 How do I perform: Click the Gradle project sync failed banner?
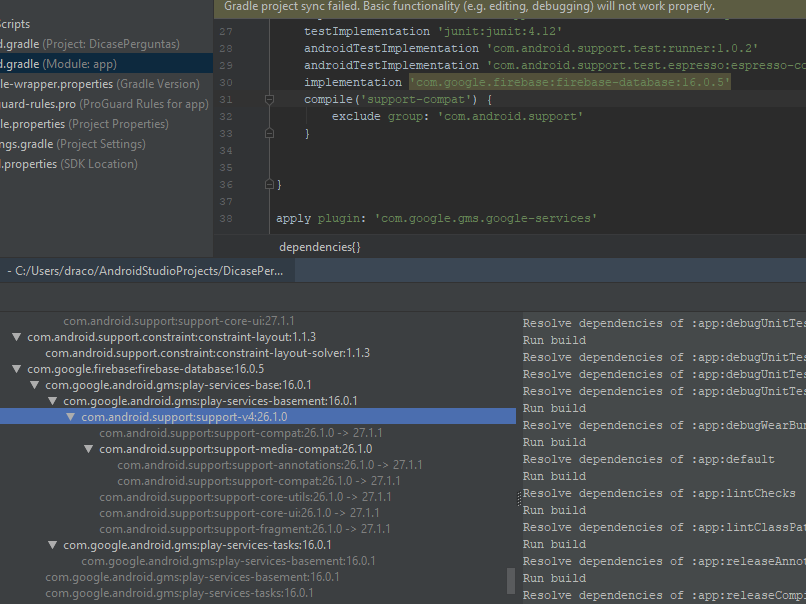tap(510, 7)
